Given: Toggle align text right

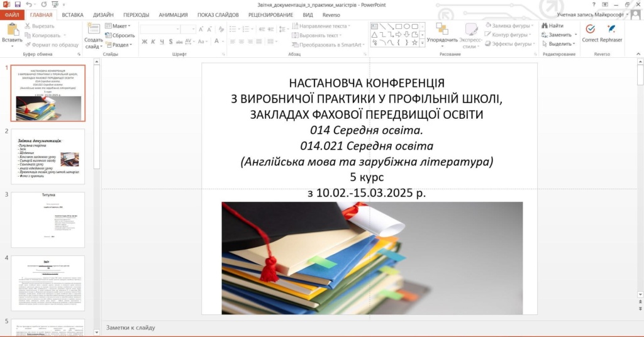Looking at the screenshot, I should pos(250,41).
